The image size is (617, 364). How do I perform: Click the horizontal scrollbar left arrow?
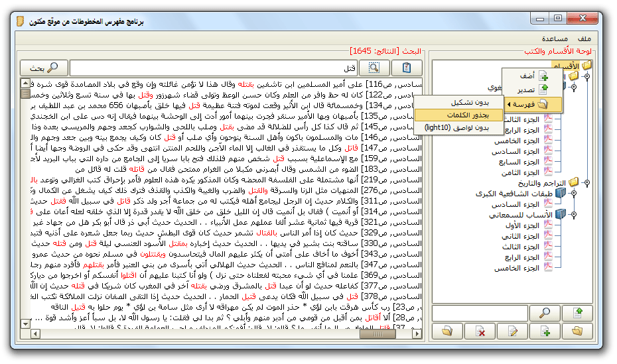pos(35,334)
